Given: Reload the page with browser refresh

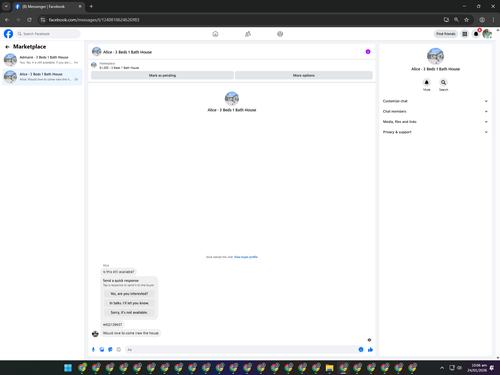Looking at the screenshot, I should (29, 20).
